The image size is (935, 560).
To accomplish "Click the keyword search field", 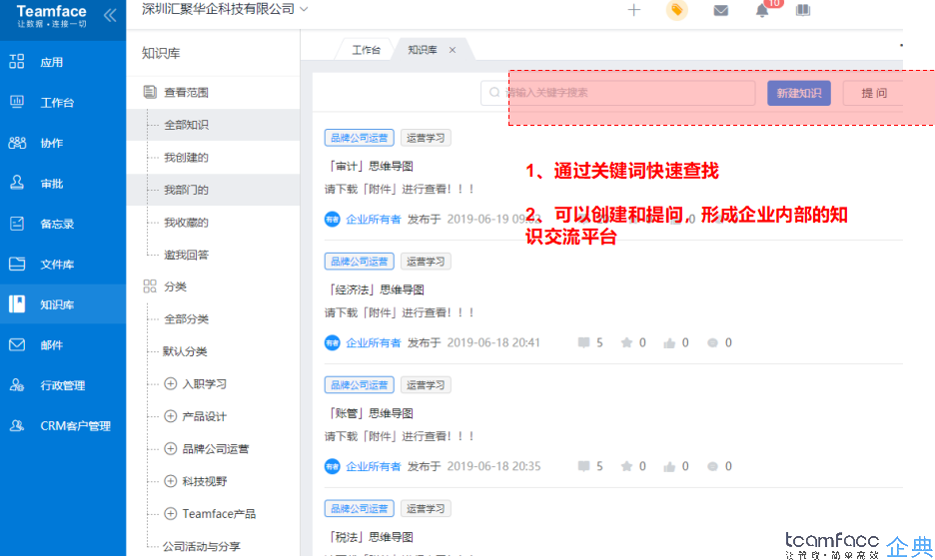I will tap(617, 93).
